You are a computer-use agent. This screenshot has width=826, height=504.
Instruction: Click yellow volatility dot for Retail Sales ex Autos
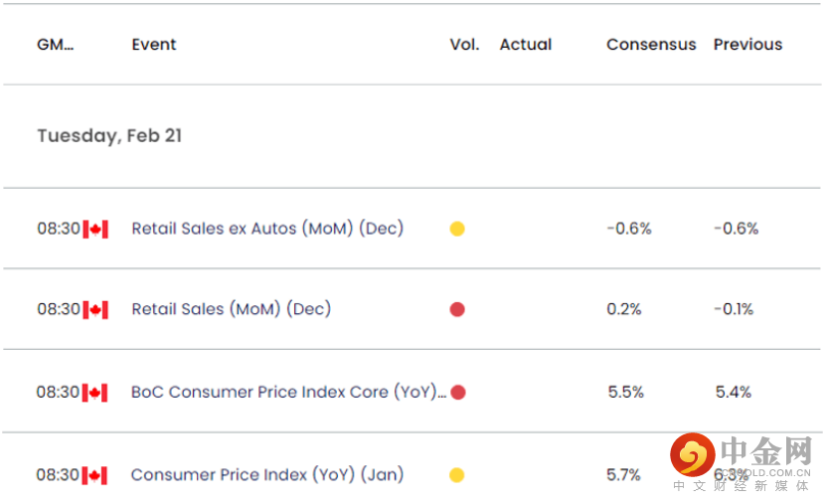[x=457, y=229]
